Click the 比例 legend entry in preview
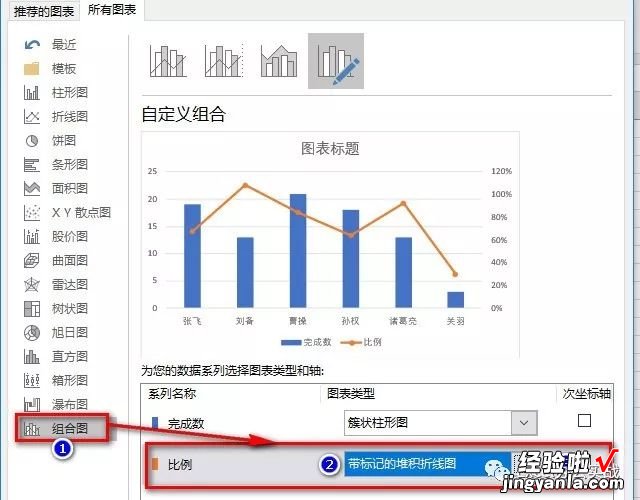This screenshot has width=640, height=500. pos(361,342)
